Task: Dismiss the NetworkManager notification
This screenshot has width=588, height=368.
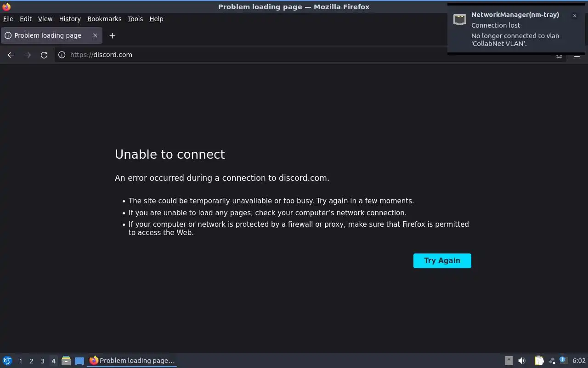Action: pos(574,16)
